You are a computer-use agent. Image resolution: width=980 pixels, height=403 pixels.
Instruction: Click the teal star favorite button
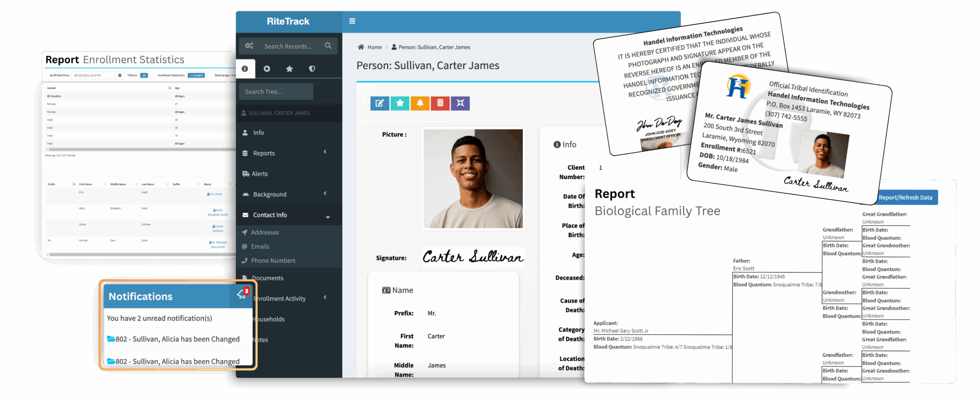coord(400,103)
